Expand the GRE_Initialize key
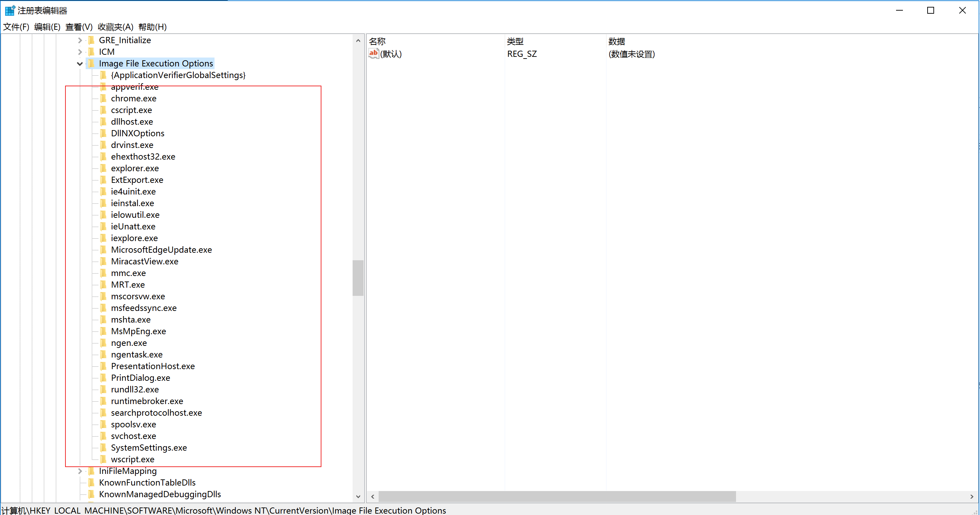 click(79, 40)
